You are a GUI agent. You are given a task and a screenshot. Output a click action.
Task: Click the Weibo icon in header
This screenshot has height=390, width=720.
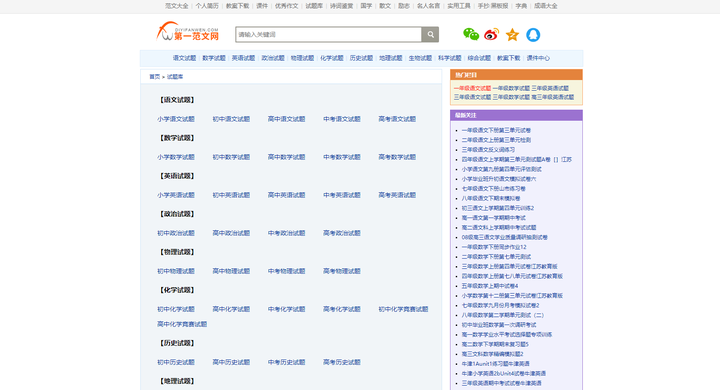click(x=491, y=34)
